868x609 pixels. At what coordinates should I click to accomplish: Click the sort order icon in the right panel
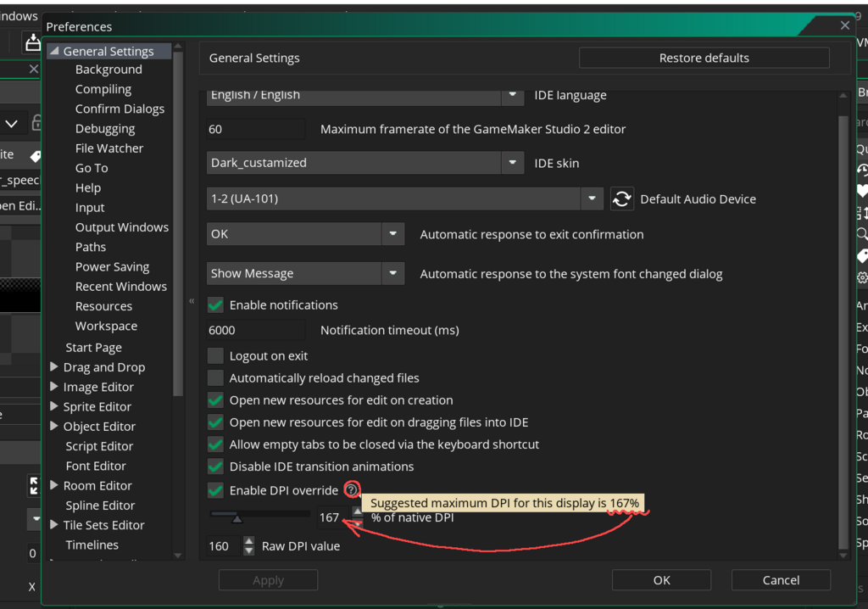click(862, 213)
